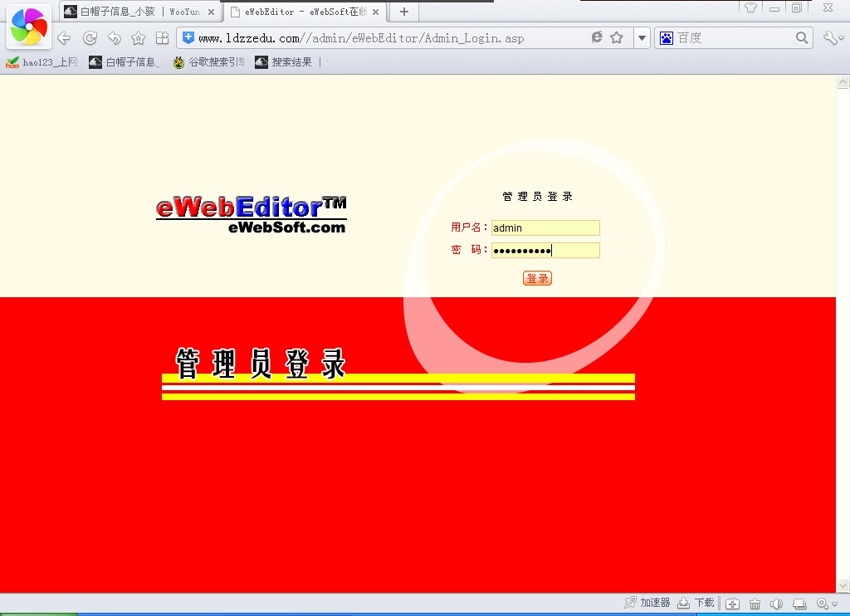Click the undo closed tab arrow icon
Screen dimensions: 850x616
click(115, 38)
